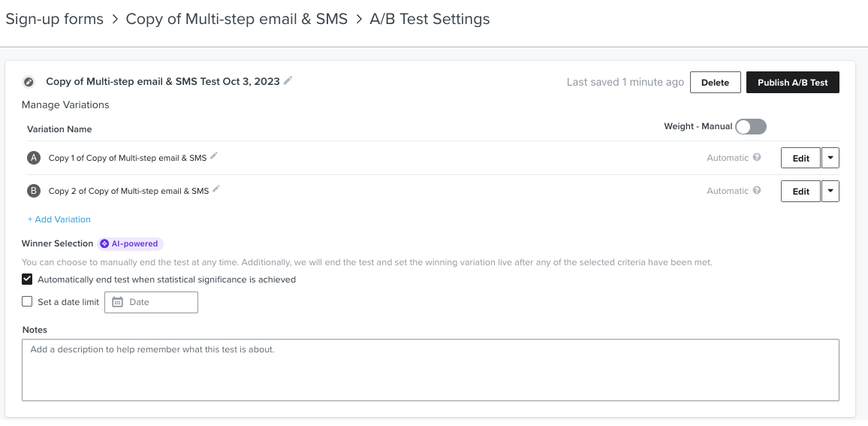Uncheck automatically end test at statistical significance
Viewport: 868px width, 426px height.
tap(28, 279)
